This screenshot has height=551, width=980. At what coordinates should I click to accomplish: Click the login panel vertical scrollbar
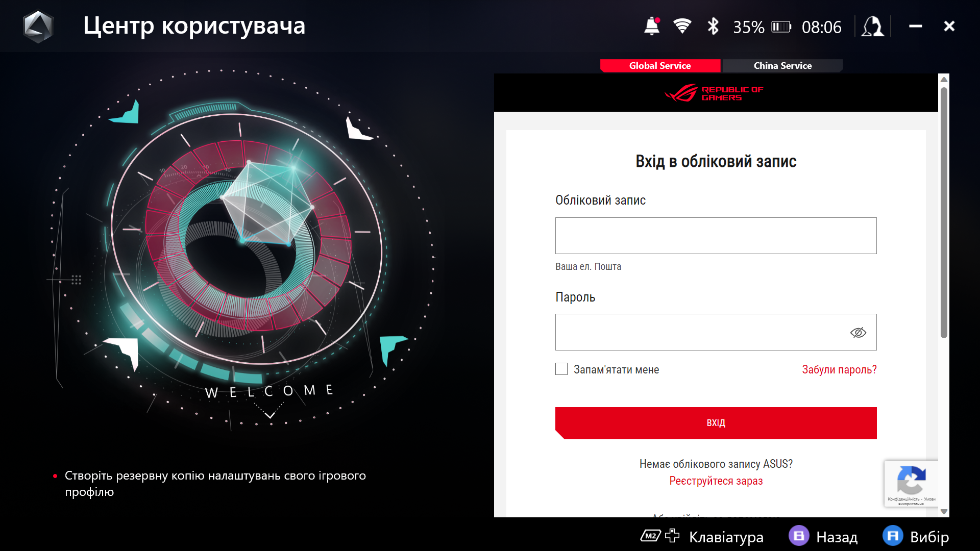(944, 212)
